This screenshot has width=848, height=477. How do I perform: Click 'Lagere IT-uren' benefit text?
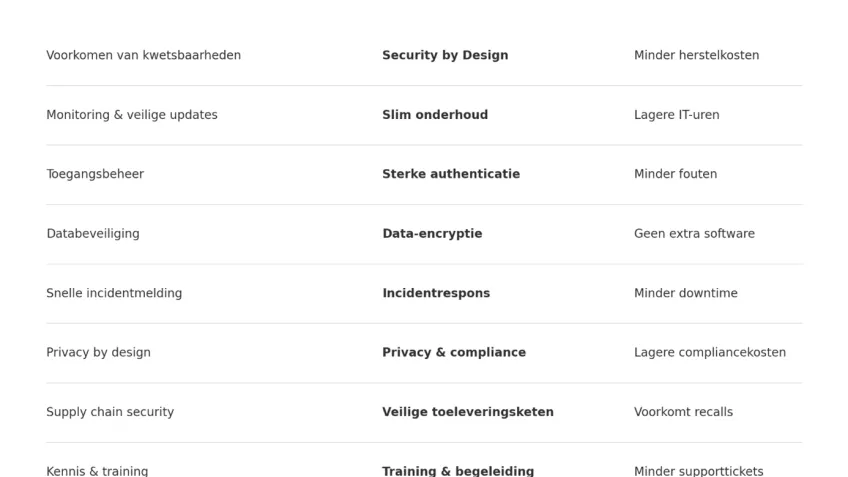coord(676,115)
